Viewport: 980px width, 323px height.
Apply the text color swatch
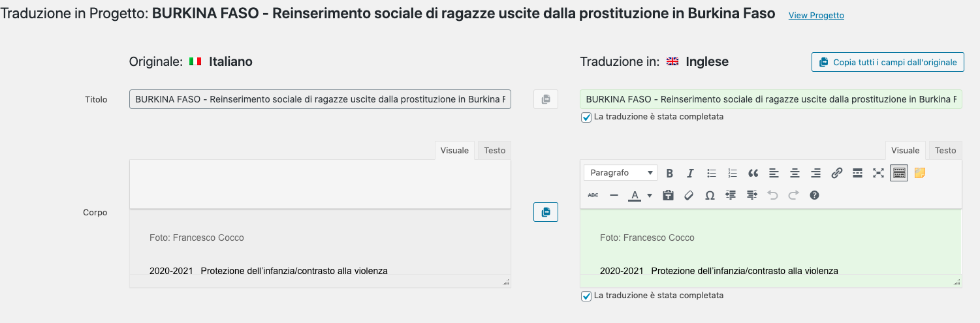coord(634,195)
